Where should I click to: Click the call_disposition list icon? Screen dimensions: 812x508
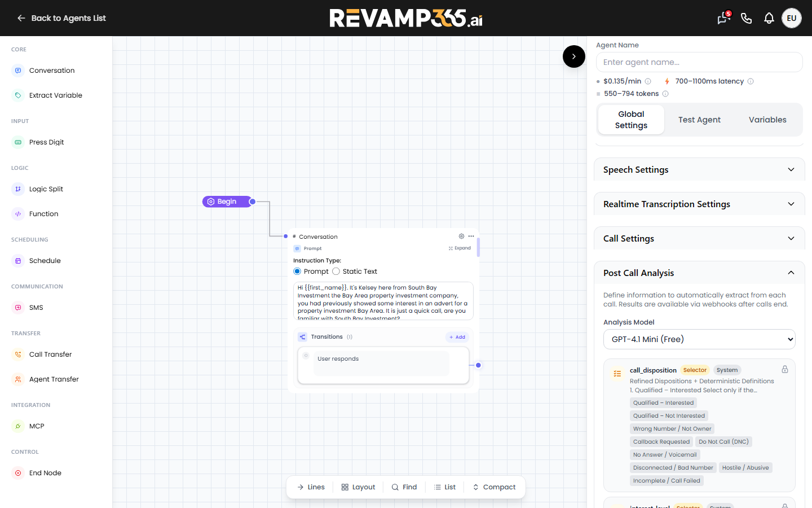tap(617, 374)
